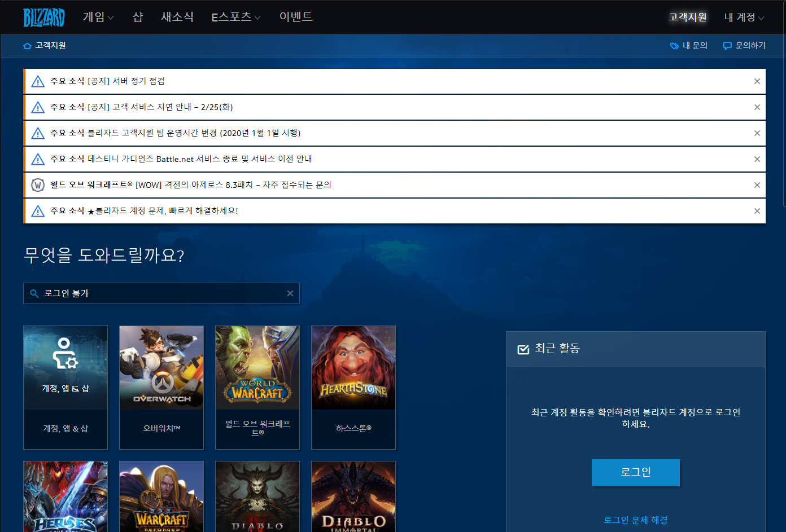Click the home icon beside 고객지원 breadcrumb

point(27,46)
